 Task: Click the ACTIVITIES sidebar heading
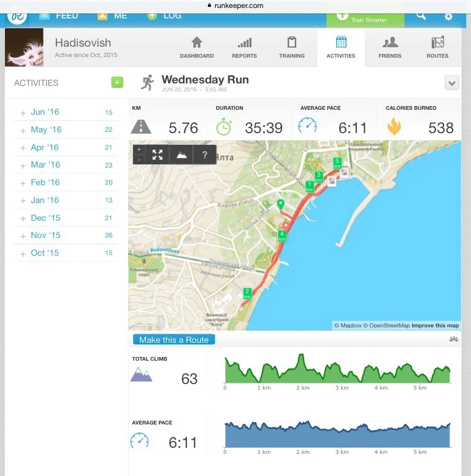coord(36,83)
